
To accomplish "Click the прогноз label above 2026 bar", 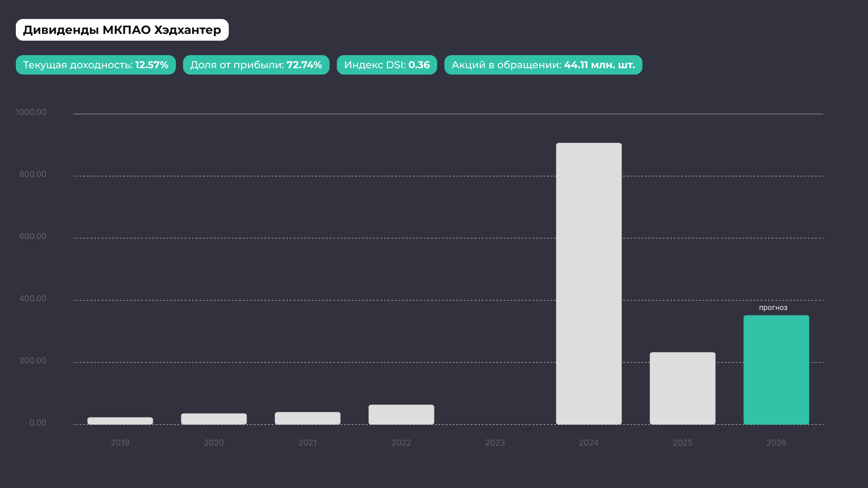I will (x=773, y=308).
